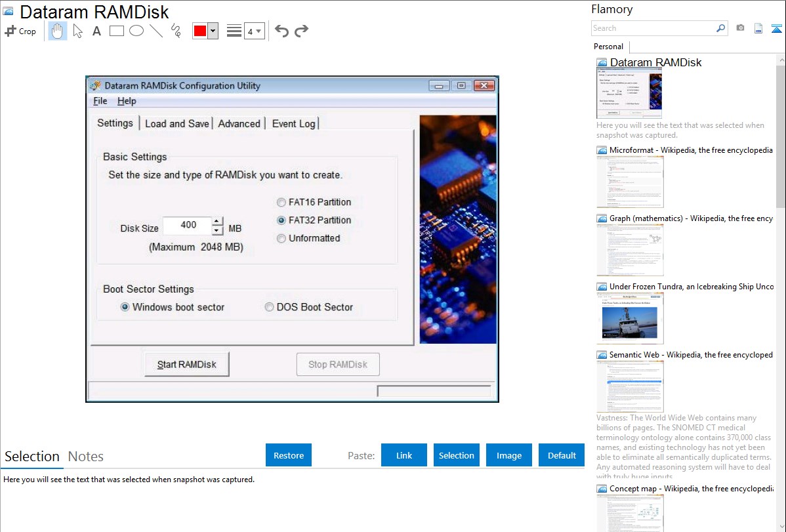Screen dimensions: 786x532
Task: Click into the Flamory Search field
Action: [653, 28]
